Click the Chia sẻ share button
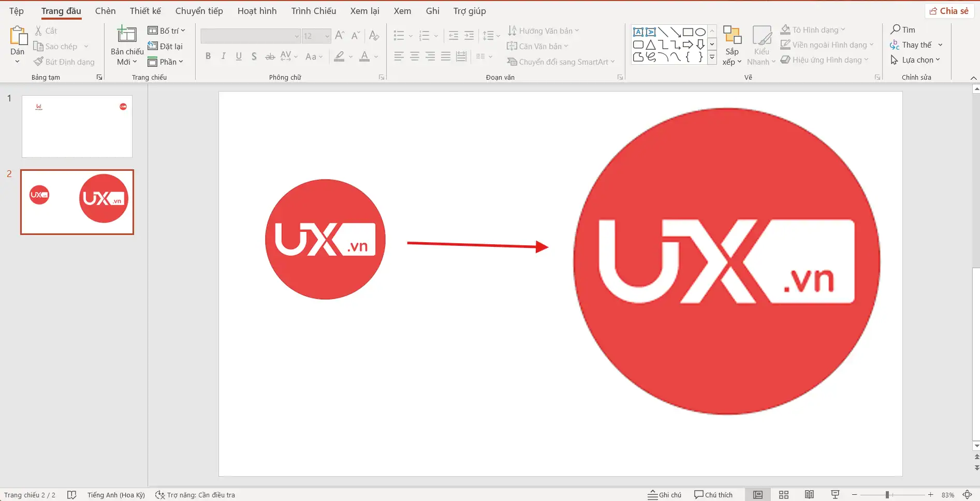 pyautogui.click(x=949, y=11)
